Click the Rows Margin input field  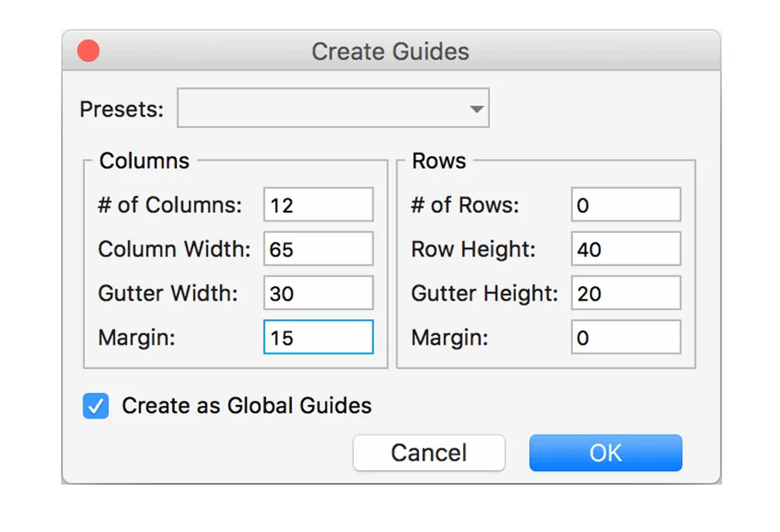point(626,338)
